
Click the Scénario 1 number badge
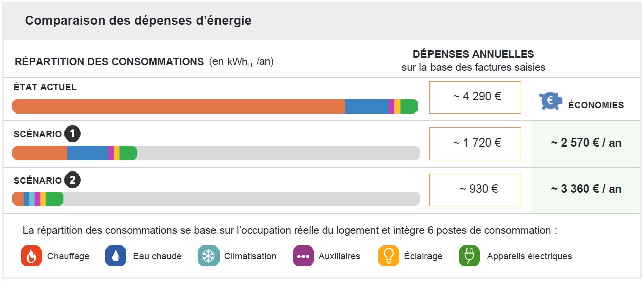pyautogui.click(x=73, y=134)
